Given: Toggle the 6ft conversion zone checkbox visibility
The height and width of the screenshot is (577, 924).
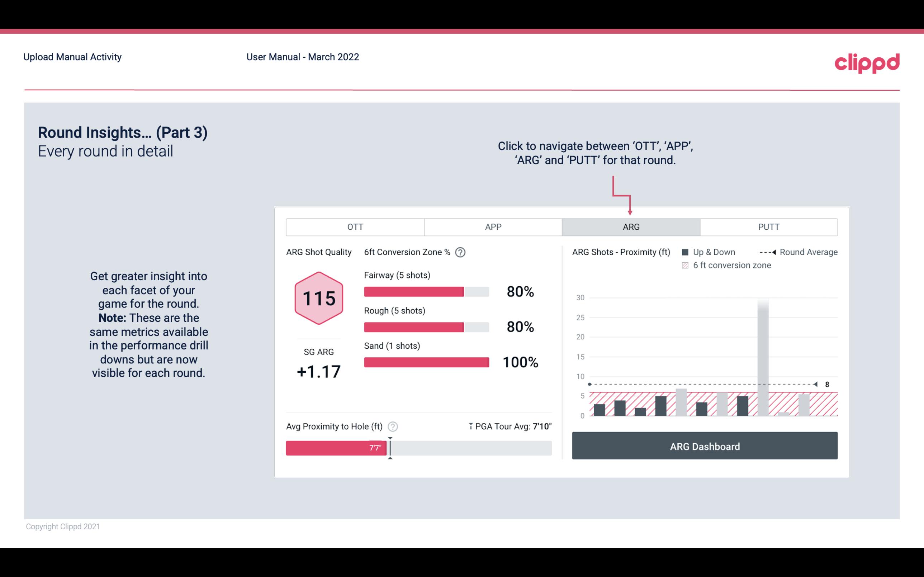Looking at the screenshot, I should [687, 264].
